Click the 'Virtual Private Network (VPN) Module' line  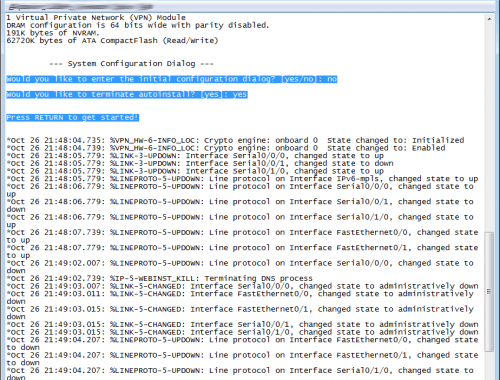point(96,18)
